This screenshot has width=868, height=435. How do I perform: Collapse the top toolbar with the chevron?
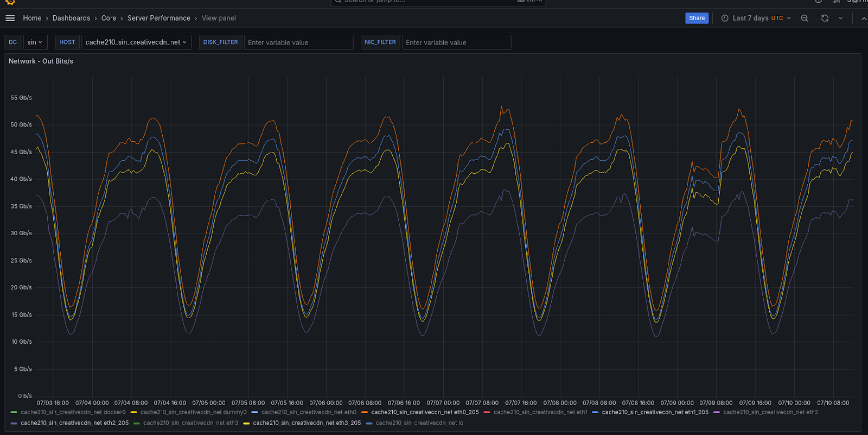[864, 18]
